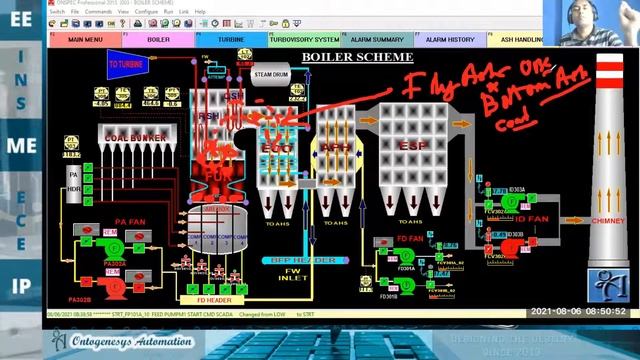
Task: Click the CHIMNEY label
Action: (608, 221)
